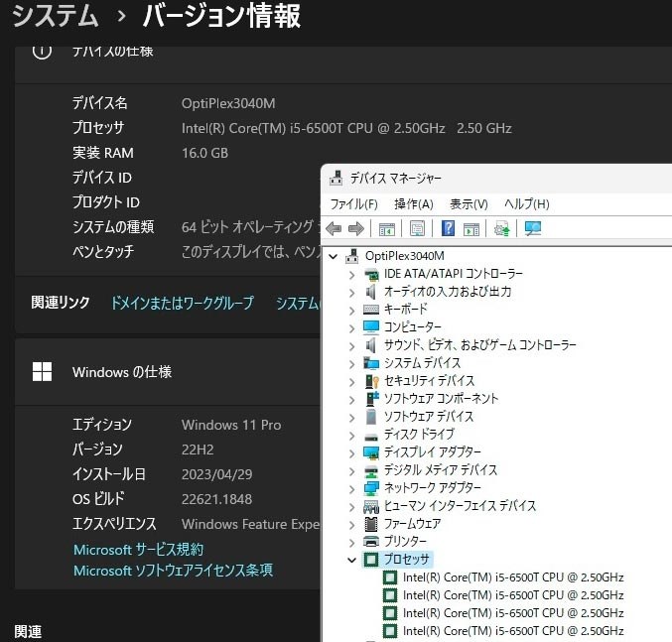Open the 表示(V) menu
Viewport: 672px width, 642px height.
point(469,204)
